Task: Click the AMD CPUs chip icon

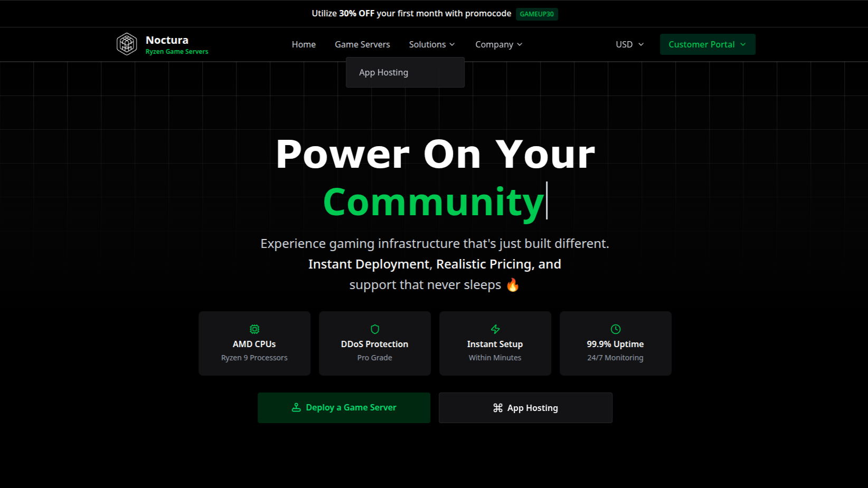Action: click(x=254, y=329)
